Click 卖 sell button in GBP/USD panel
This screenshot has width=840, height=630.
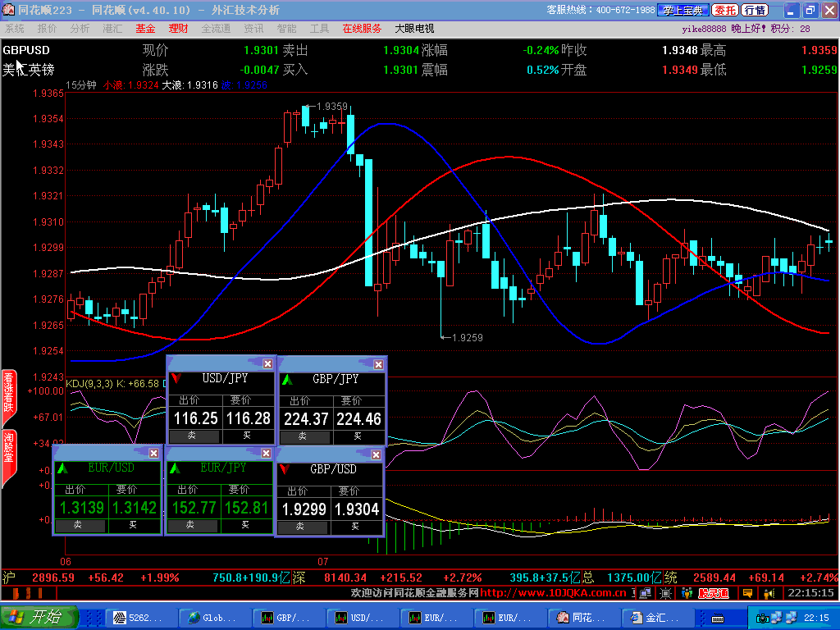302,527
